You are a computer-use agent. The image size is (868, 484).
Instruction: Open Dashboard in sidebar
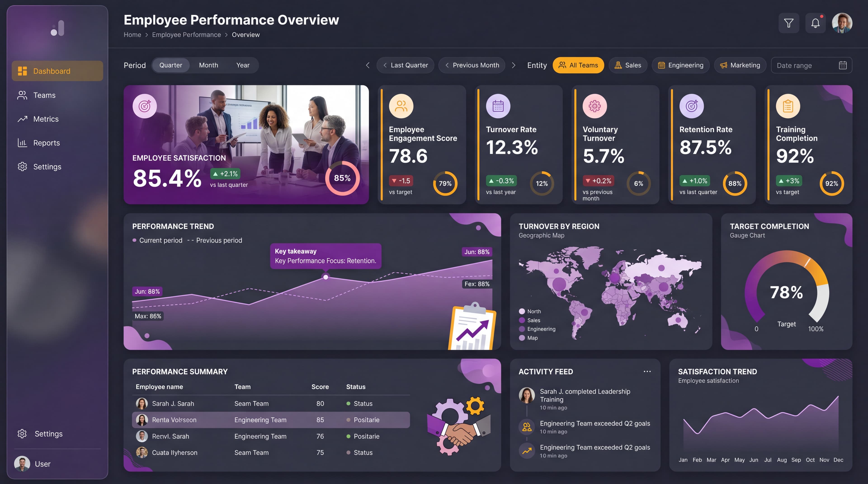click(57, 71)
